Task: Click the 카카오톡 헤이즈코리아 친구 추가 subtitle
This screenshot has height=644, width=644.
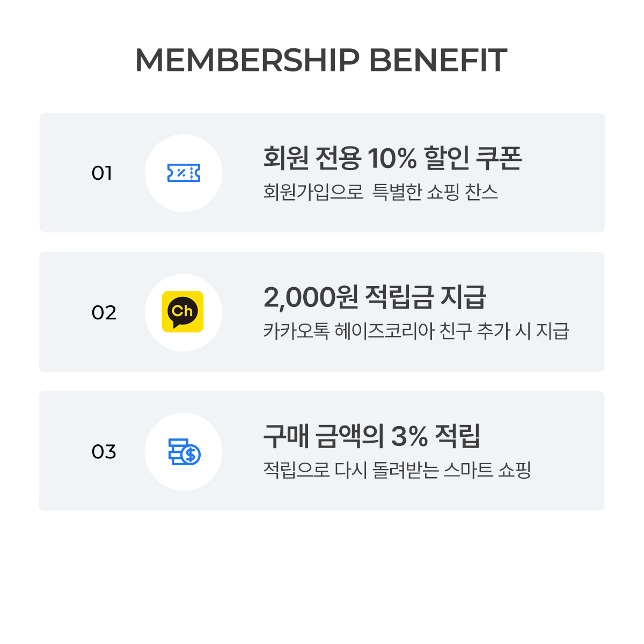Action: tap(416, 331)
